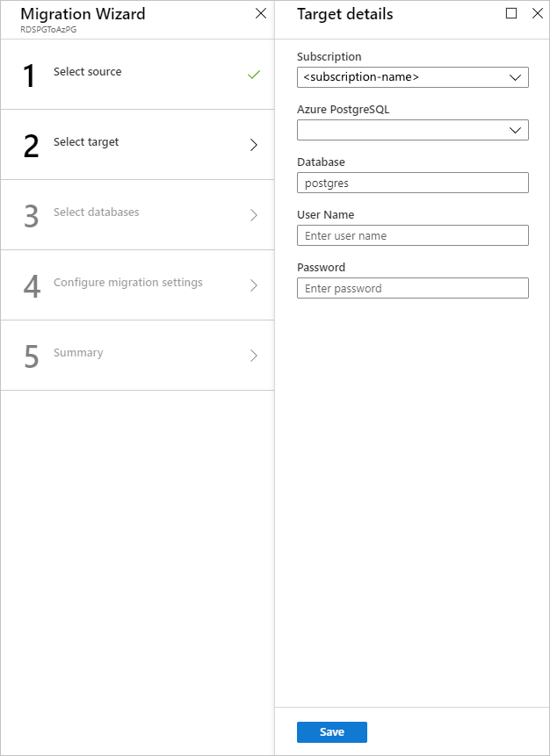Open the Azure PostgreSQL dropdown
This screenshot has width=550, height=756.
pos(412,130)
